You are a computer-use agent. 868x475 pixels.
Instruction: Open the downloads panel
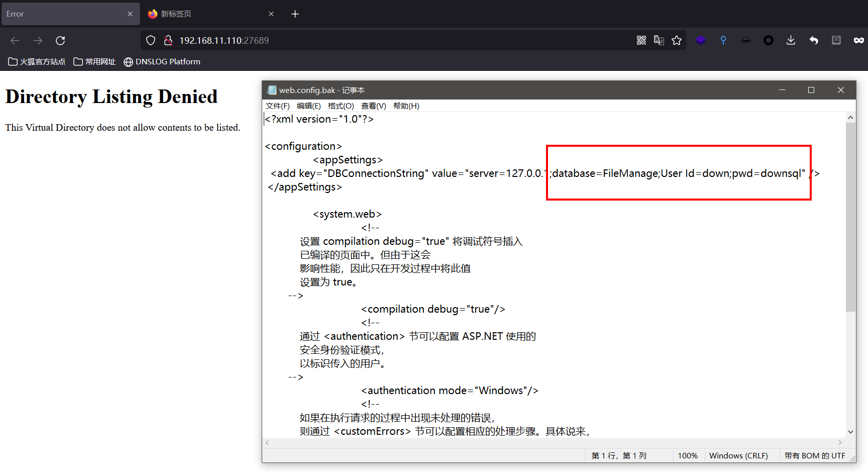791,40
